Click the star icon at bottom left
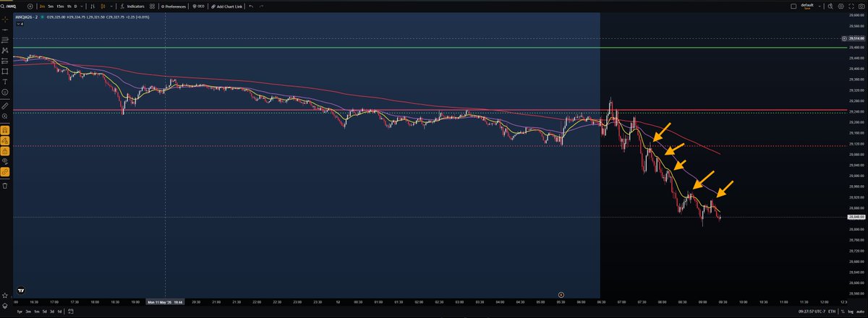The image size is (868, 318). click(5, 296)
